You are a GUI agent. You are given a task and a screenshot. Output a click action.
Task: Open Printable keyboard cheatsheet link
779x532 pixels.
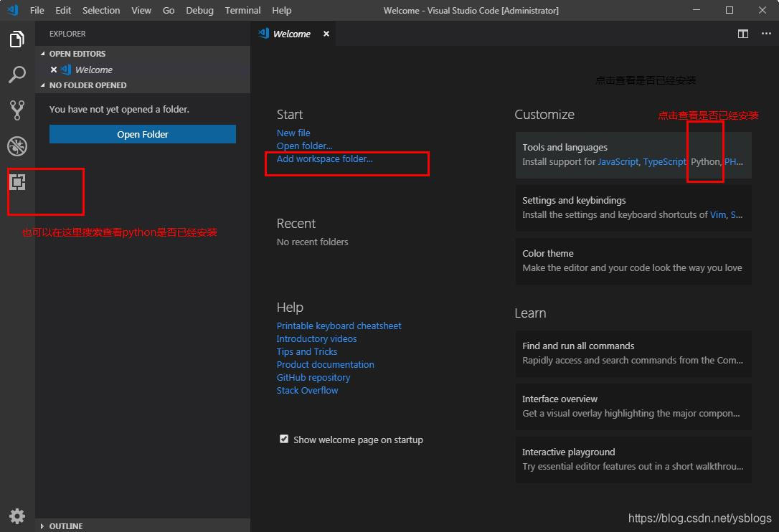tap(339, 326)
